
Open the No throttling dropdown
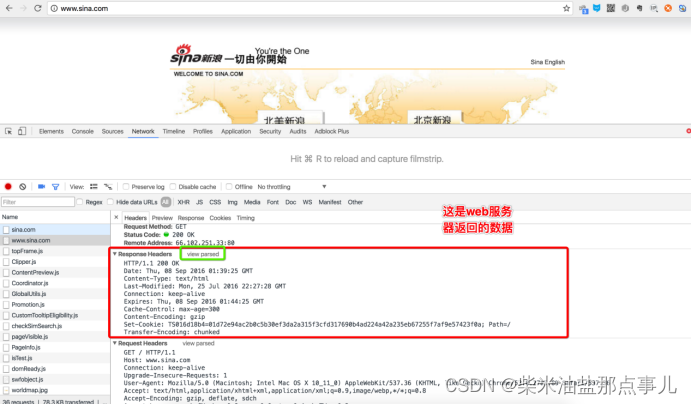pos(292,187)
